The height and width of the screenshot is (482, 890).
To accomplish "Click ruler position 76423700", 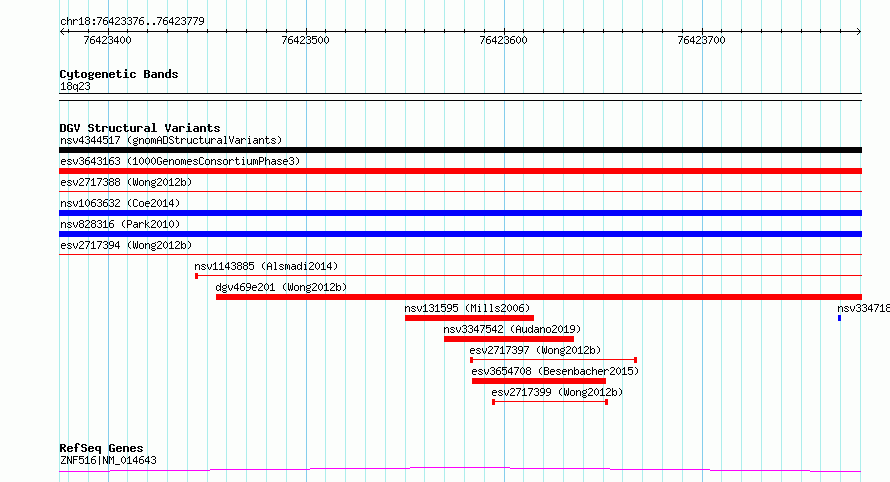I will pos(702,40).
